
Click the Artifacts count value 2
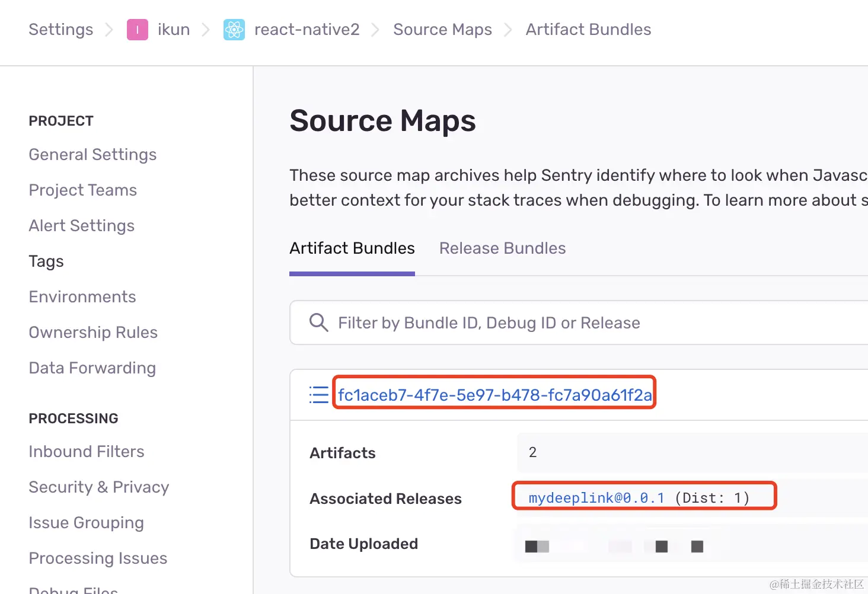point(532,452)
